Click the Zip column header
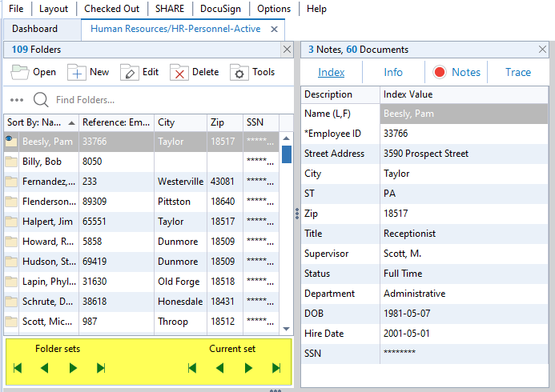The width and height of the screenshot is (555, 392). click(x=225, y=122)
